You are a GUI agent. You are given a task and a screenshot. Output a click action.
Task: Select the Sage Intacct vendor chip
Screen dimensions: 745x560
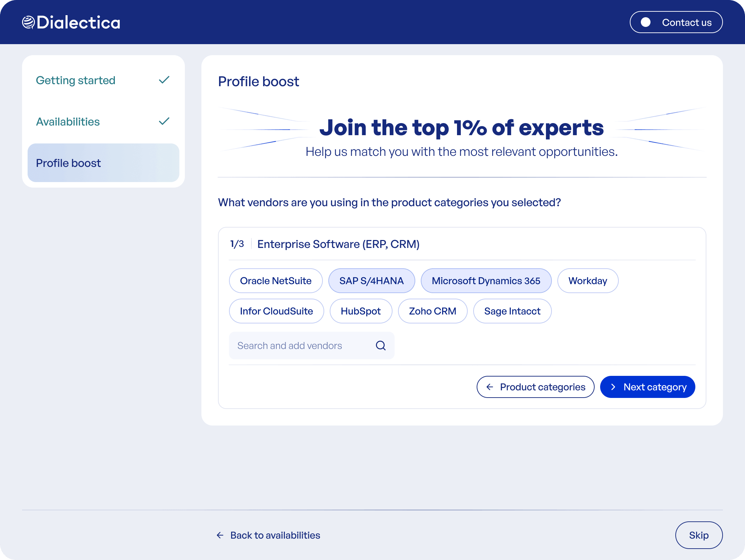pyautogui.click(x=512, y=311)
